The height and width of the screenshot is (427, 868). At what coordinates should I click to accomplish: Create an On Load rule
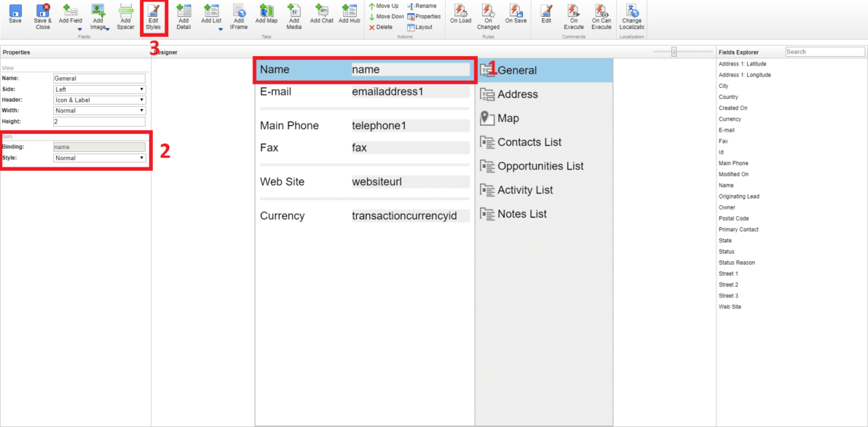tap(461, 15)
